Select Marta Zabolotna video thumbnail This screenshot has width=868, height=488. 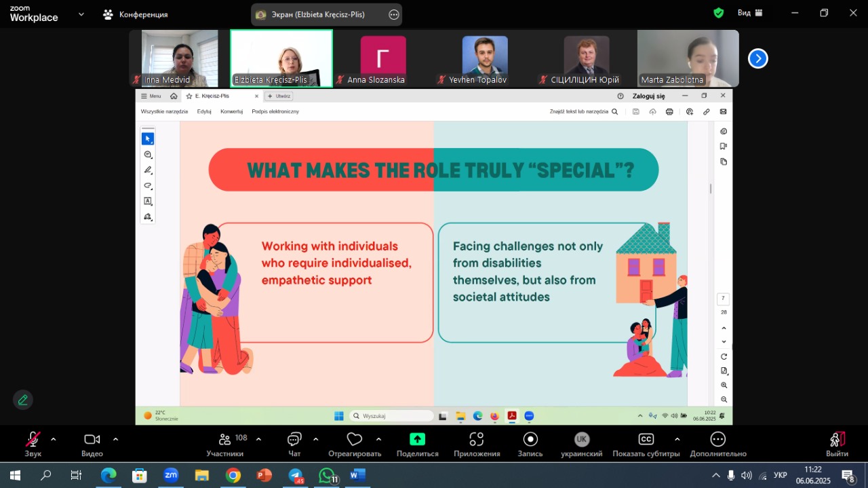click(688, 58)
